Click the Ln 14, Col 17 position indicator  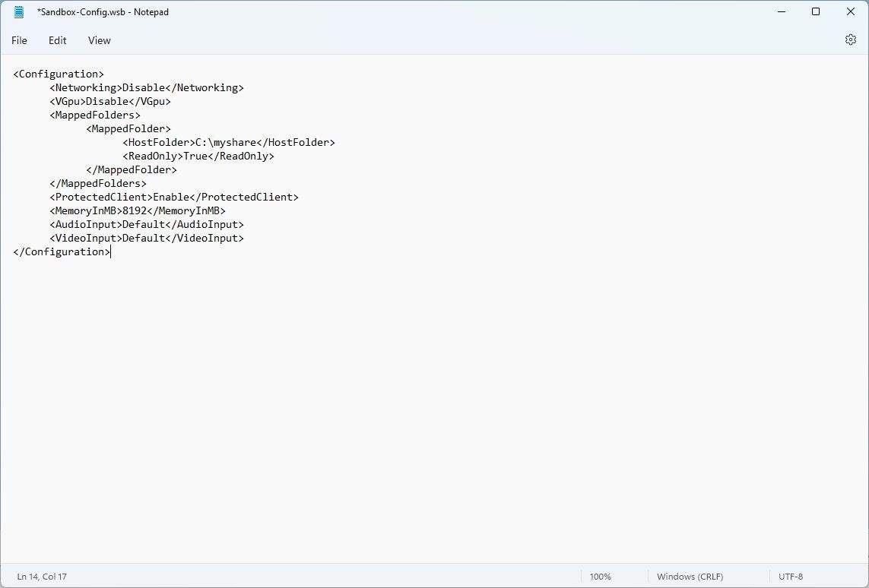(x=41, y=576)
